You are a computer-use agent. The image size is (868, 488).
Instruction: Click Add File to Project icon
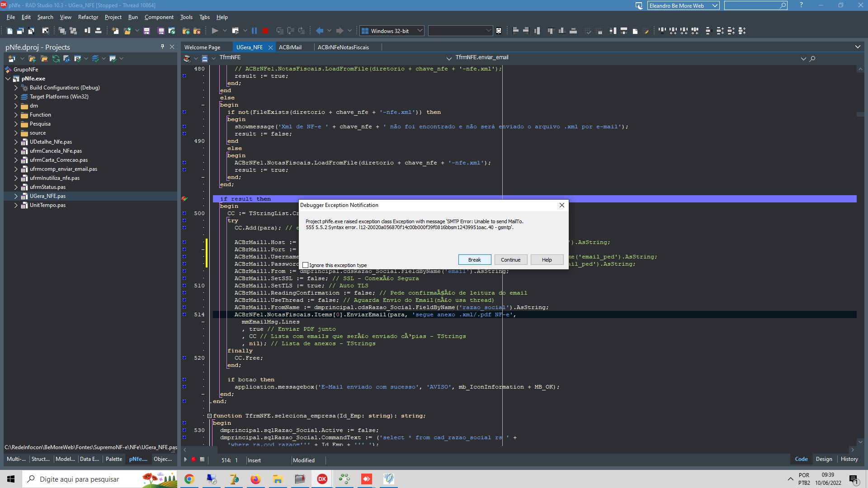186,31
